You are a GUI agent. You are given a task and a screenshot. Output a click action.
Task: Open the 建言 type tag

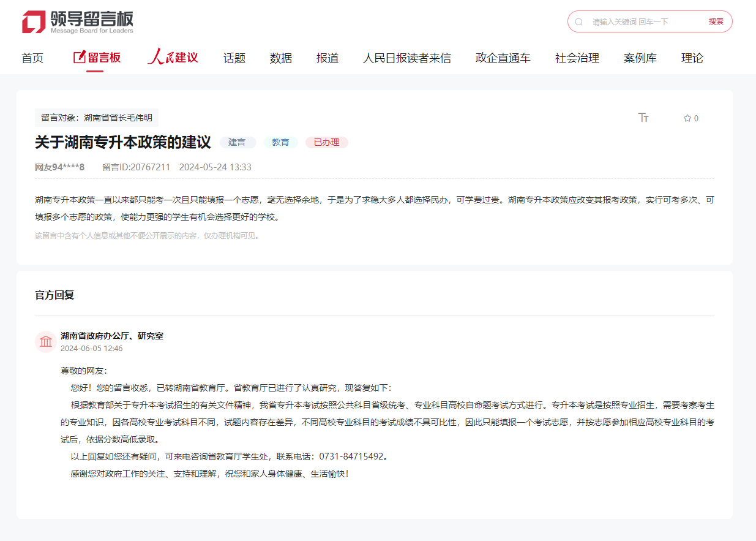point(238,142)
